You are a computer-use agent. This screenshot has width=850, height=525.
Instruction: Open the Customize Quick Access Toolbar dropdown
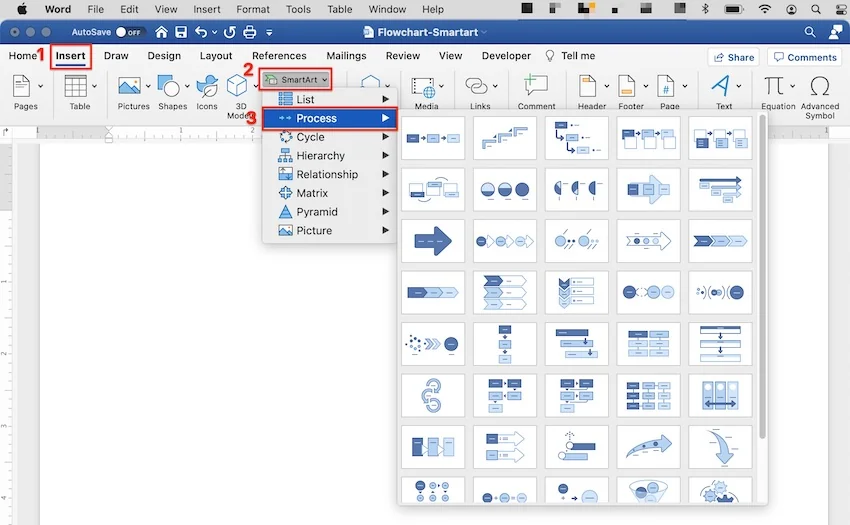pos(269,33)
